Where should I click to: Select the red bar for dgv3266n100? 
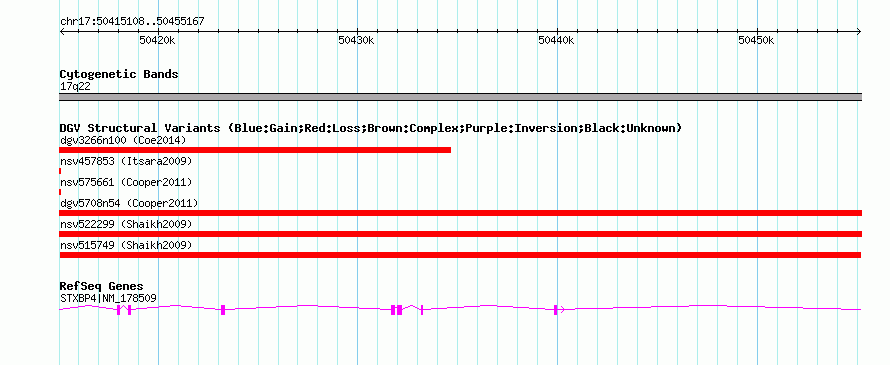(x=255, y=150)
